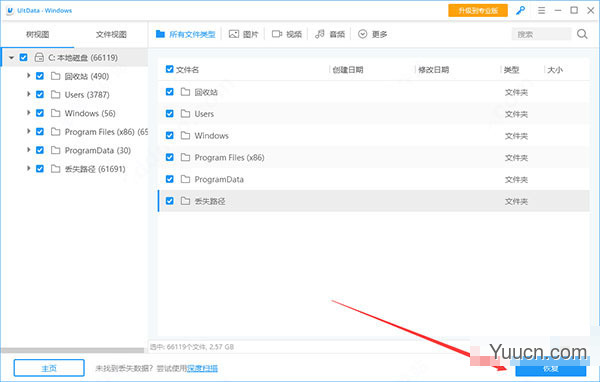
Task: Uncheck 回收站 (490) tree checkbox
Action: (40, 76)
